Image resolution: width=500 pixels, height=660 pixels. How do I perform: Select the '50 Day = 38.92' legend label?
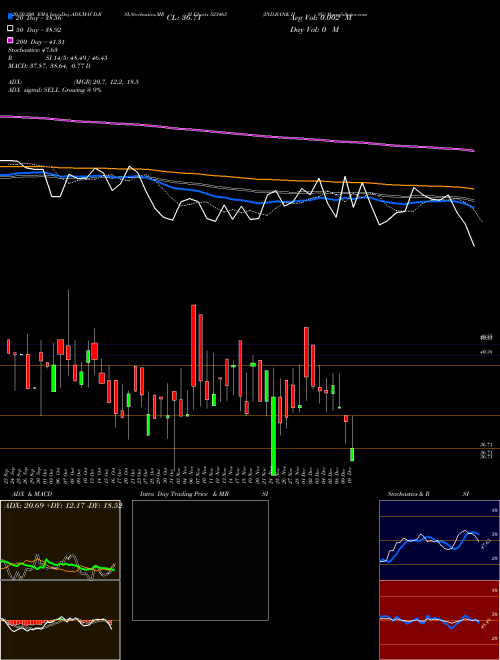pos(39,30)
